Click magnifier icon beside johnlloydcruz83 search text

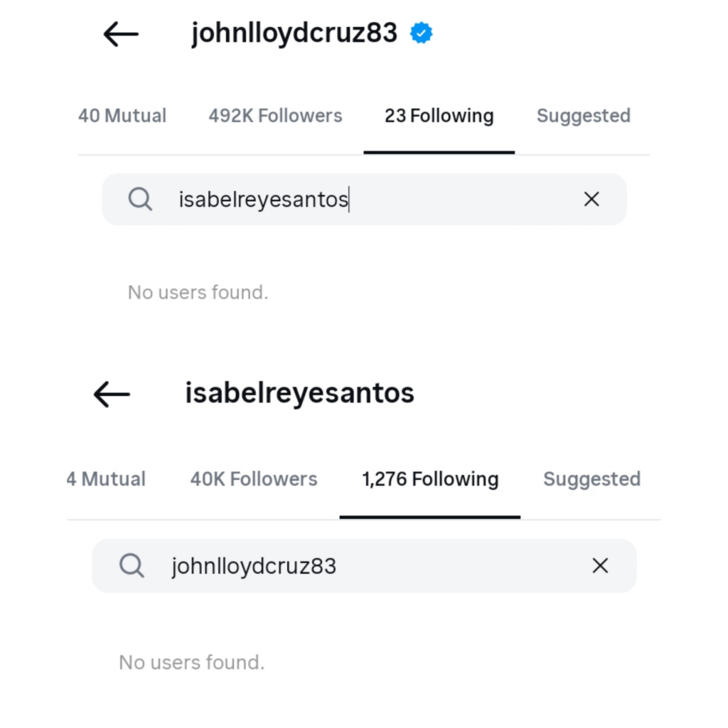[132, 566]
